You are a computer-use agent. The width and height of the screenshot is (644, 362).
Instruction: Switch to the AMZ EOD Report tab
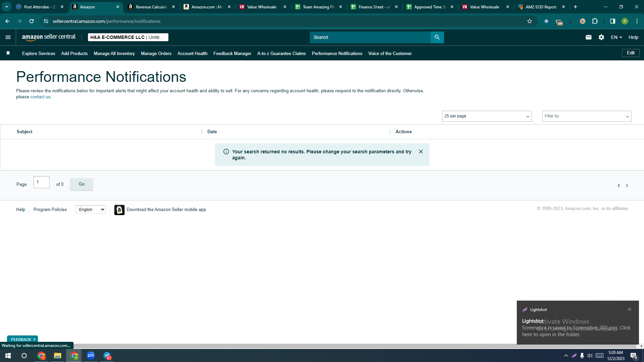coord(541,7)
